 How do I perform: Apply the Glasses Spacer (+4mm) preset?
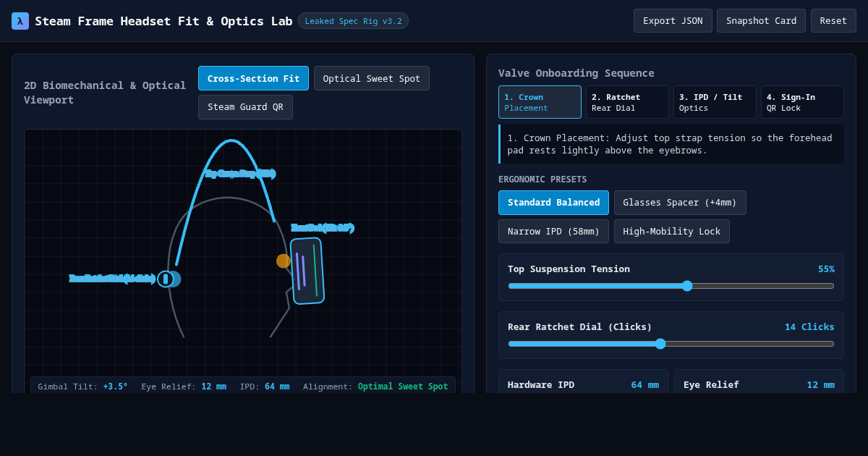click(680, 203)
